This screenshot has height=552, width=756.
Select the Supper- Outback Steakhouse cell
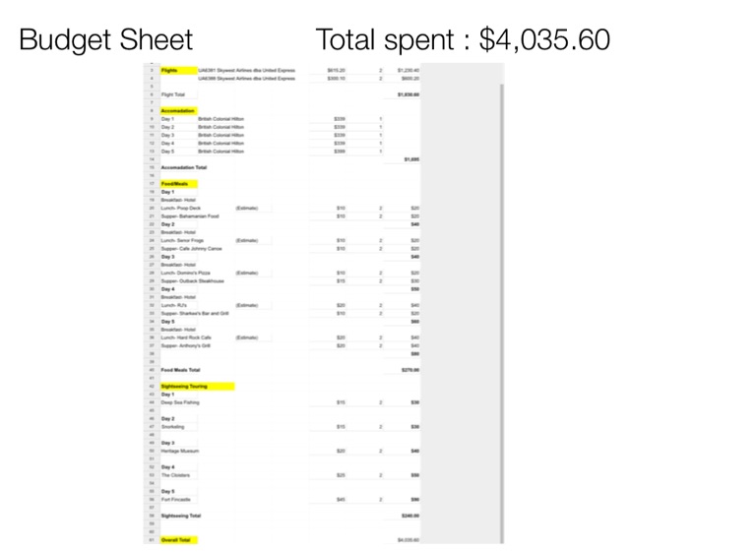coord(193,281)
